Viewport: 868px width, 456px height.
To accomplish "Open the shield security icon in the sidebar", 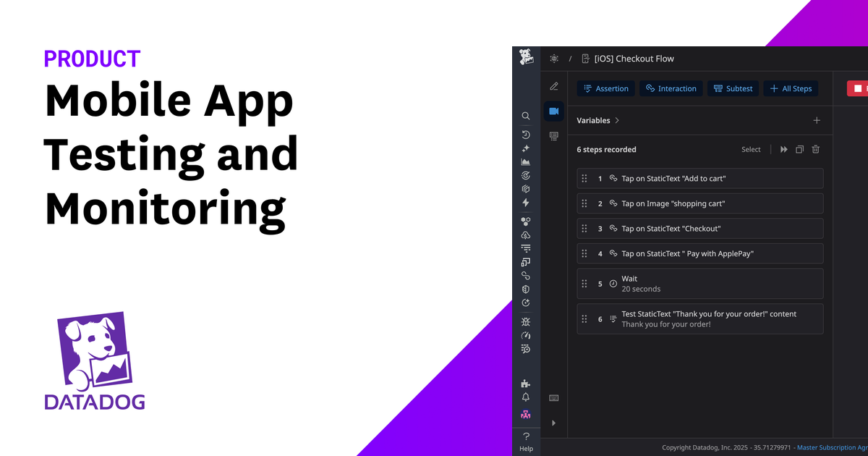I will tap(526, 289).
